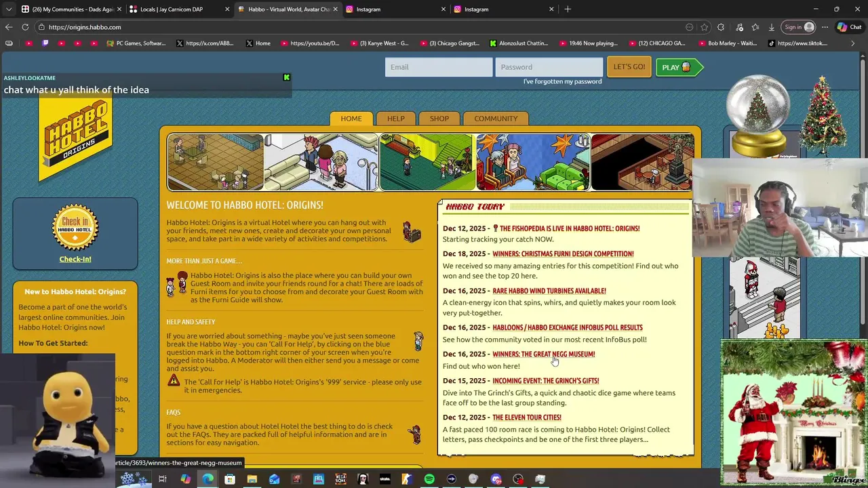Click the green PLAY button
The width and height of the screenshot is (868, 488).
pos(679,67)
